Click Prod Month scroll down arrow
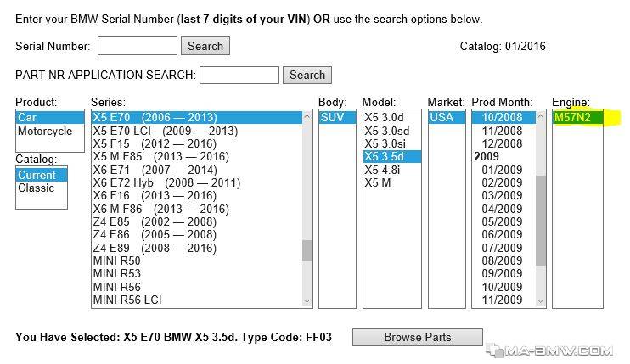 coord(541,301)
